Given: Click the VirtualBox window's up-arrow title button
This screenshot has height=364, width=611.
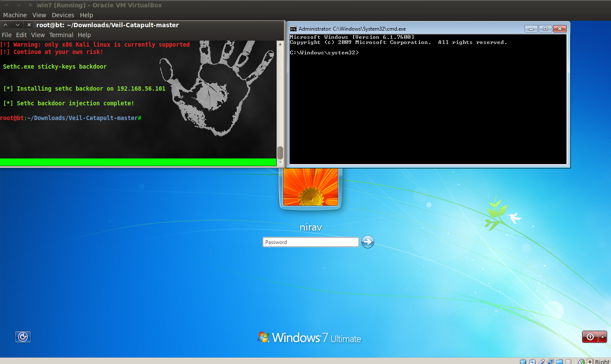Looking at the screenshot, I should coord(6,5).
